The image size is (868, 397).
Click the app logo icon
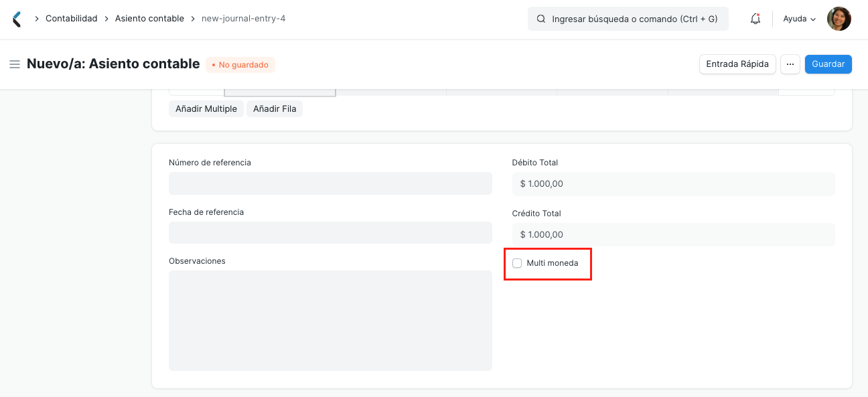pos(17,19)
